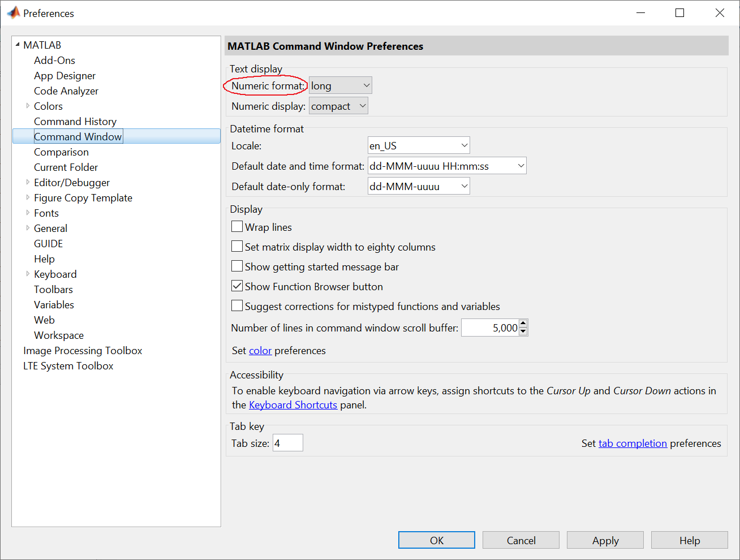
Task: Open the tab completion preferences link
Action: 633,443
